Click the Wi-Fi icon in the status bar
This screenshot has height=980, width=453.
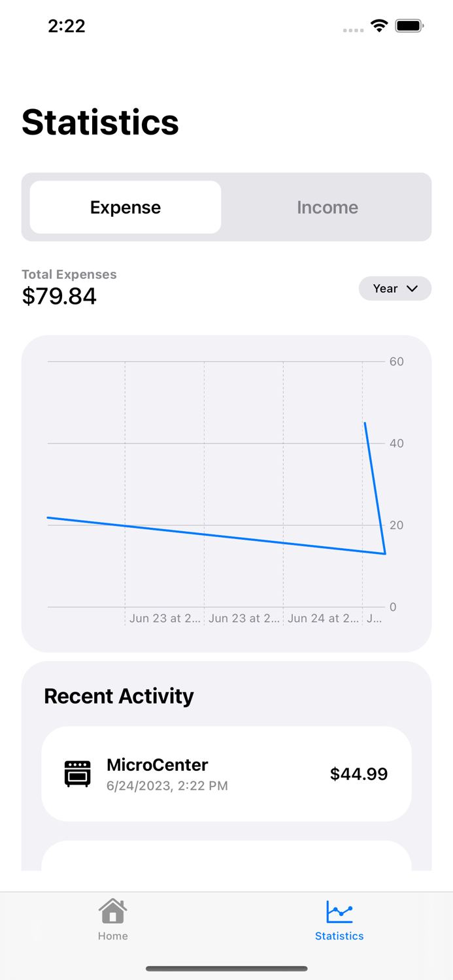[380, 26]
